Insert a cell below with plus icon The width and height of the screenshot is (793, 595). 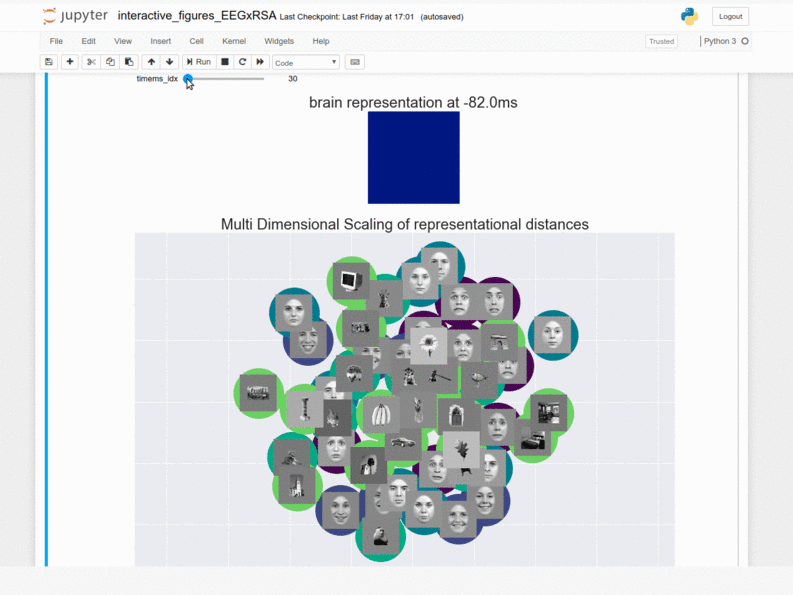(x=69, y=62)
